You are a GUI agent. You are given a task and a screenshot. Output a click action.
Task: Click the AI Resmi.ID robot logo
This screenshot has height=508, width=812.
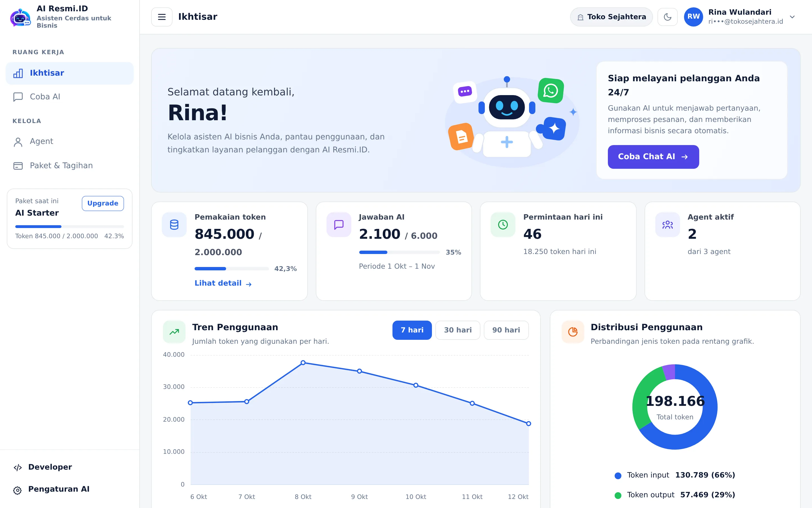pos(21,17)
